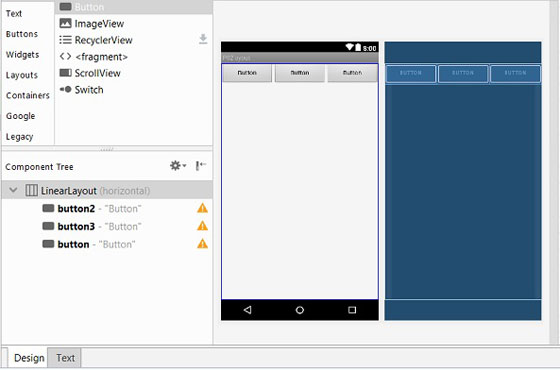Open the Component Tree gear settings menu
Image resolution: width=560 pixels, height=370 pixels.
pyautogui.click(x=178, y=166)
